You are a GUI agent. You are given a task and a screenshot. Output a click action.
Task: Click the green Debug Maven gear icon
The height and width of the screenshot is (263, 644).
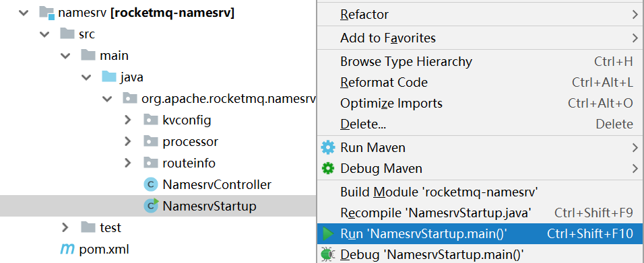click(328, 169)
